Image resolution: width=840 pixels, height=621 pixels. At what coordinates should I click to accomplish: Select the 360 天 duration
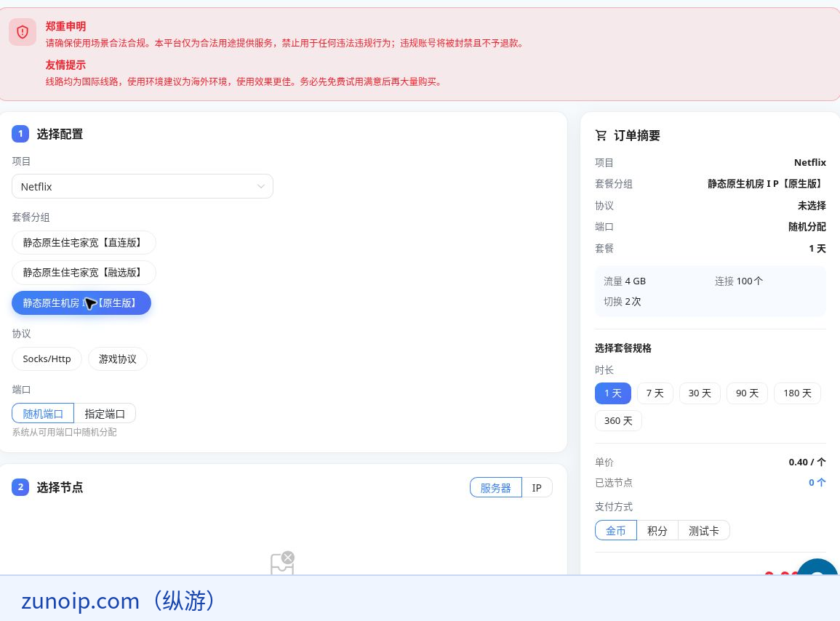(618, 420)
